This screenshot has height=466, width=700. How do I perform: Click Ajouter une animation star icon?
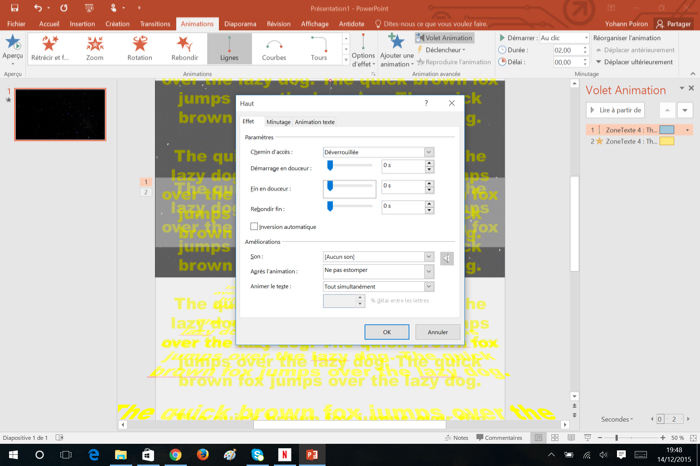tap(396, 42)
